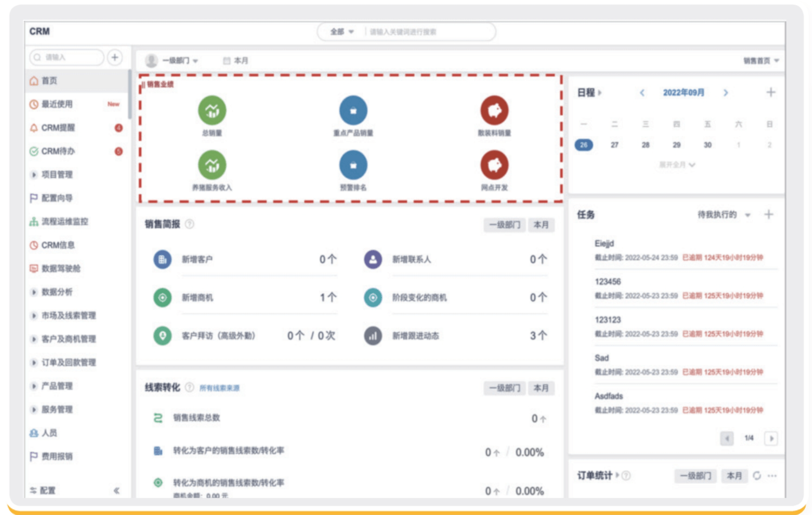Open the 一级部门 department dropdown in toolbar
The height and width of the screenshot is (515, 812).
[180, 61]
